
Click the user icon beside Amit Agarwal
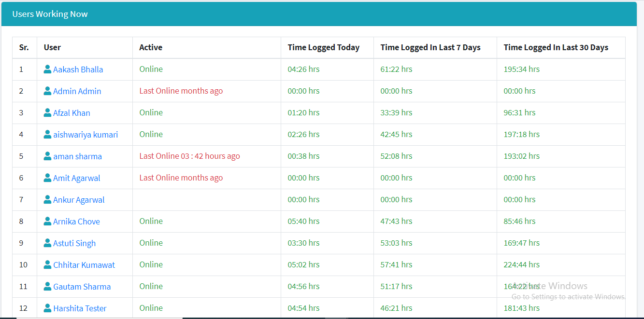click(47, 178)
